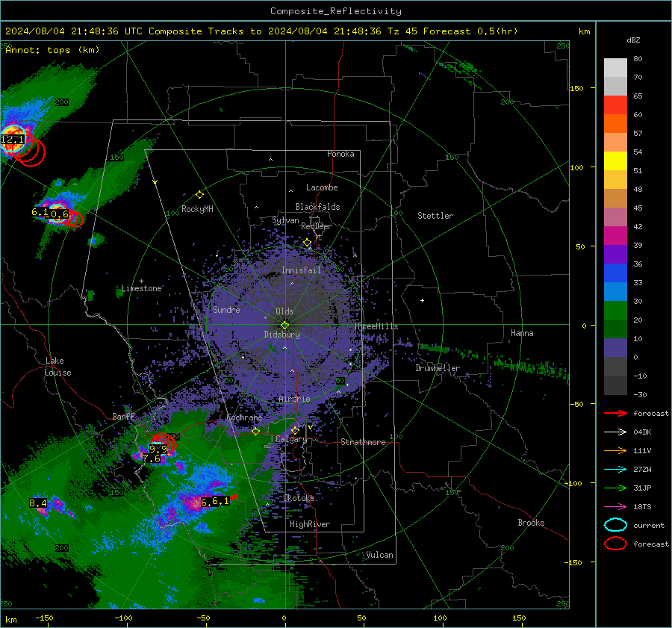Viewport: 672px width, 628px height.
Task: Select the yellow 54 dBZ color swatch
Action: (615, 161)
